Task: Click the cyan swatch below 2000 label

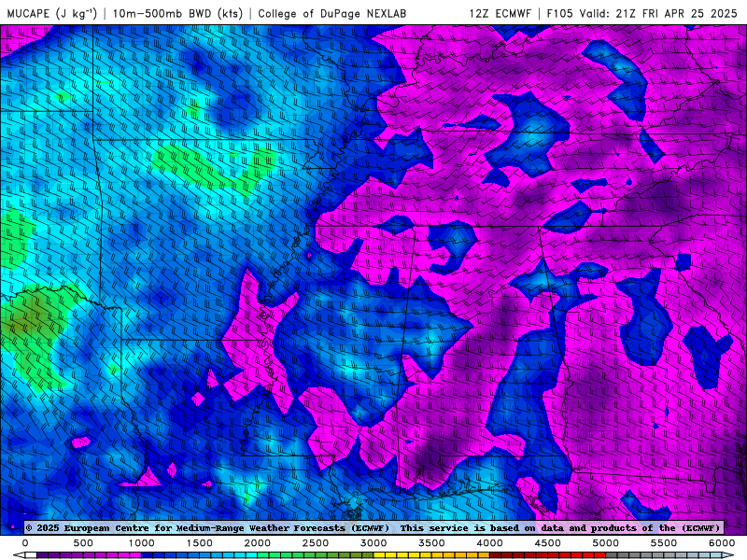Action: [x=251, y=555]
